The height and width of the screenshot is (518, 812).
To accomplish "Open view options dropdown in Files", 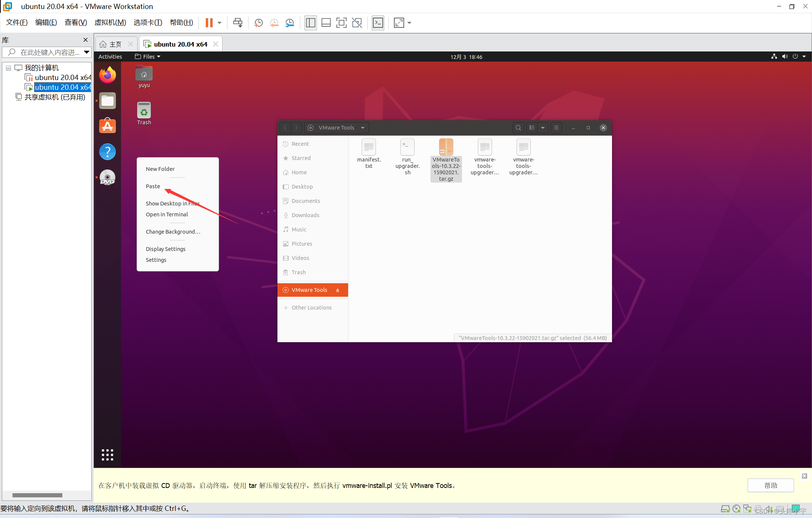I will (x=542, y=128).
